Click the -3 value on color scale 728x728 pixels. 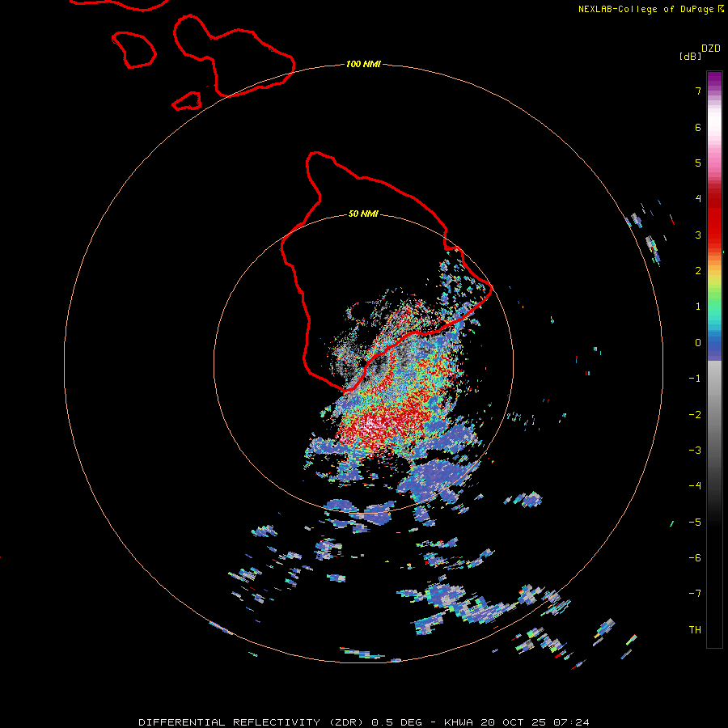point(695,451)
